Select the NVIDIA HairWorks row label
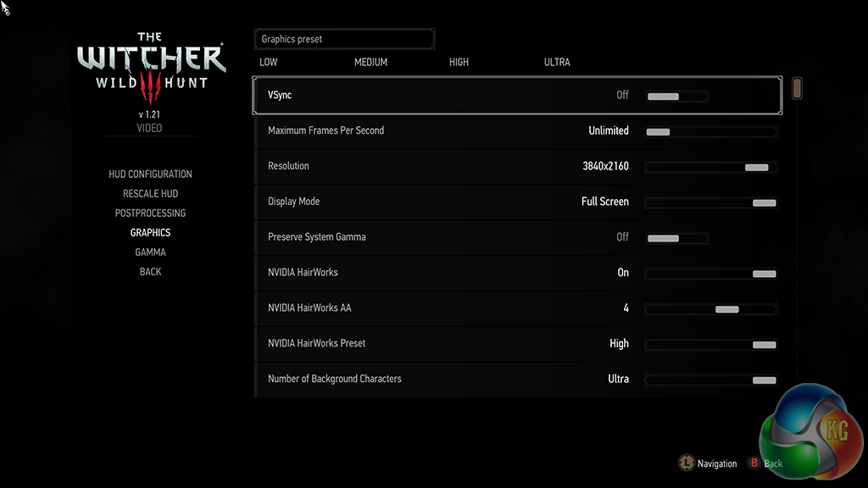 pos(303,272)
